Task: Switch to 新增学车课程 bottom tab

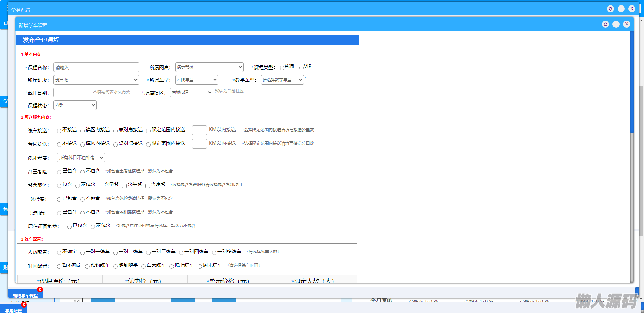Action: pyautogui.click(x=25, y=295)
